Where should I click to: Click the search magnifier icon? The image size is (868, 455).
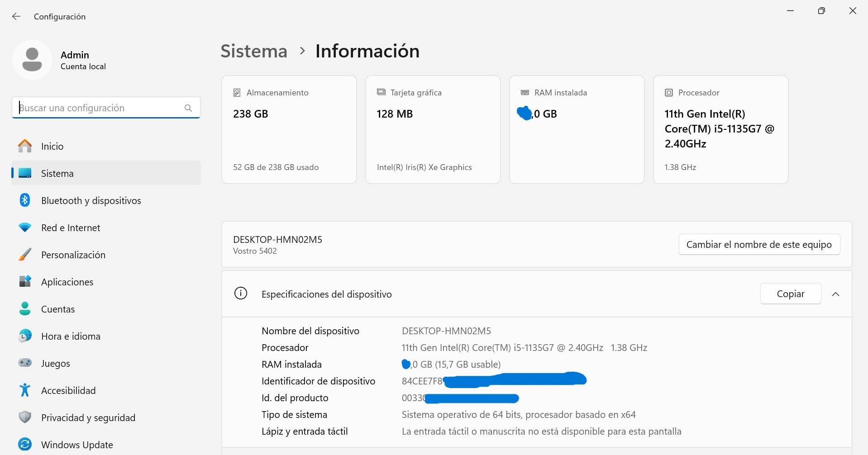click(188, 108)
